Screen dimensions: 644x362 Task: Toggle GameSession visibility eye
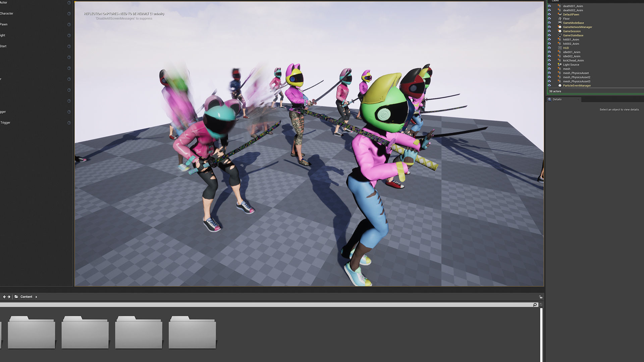click(549, 31)
